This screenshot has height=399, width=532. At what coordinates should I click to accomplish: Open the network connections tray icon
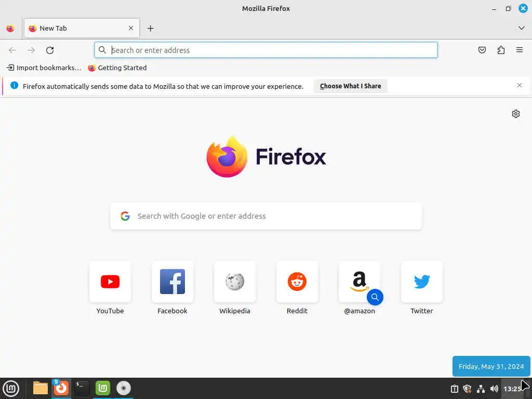click(481, 389)
